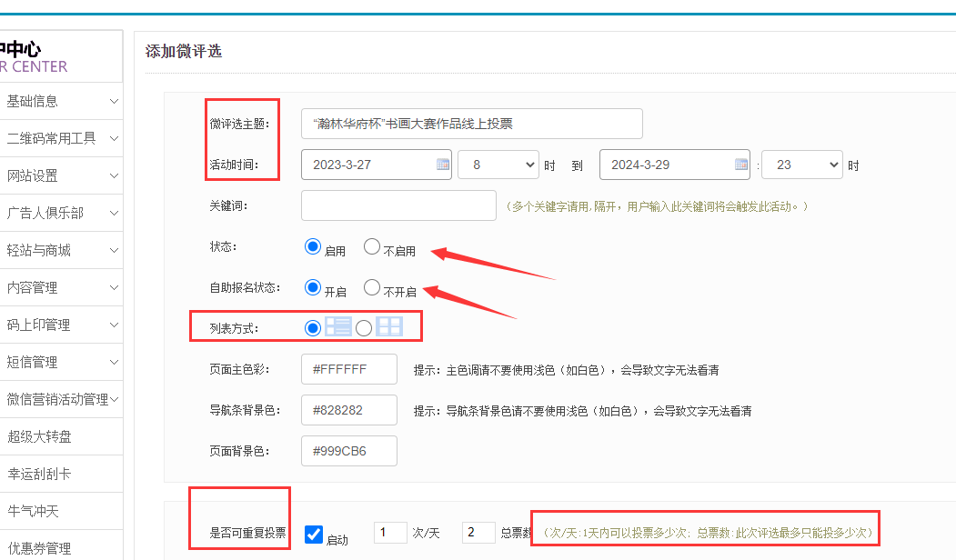Image resolution: width=956 pixels, height=560 pixels.
Task: Toggle the 启动 repeat voting checkbox
Action: (314, 535)
